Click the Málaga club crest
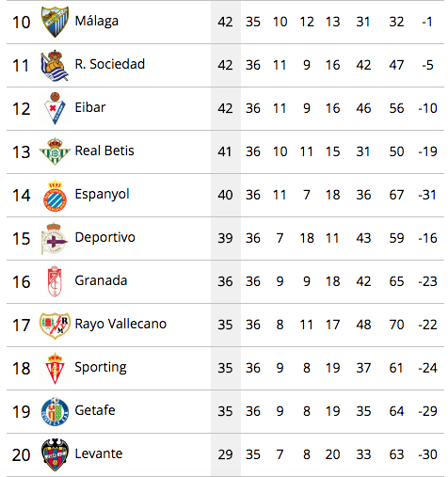The width and height of the screenshot is (448, 477). point(55,22)
